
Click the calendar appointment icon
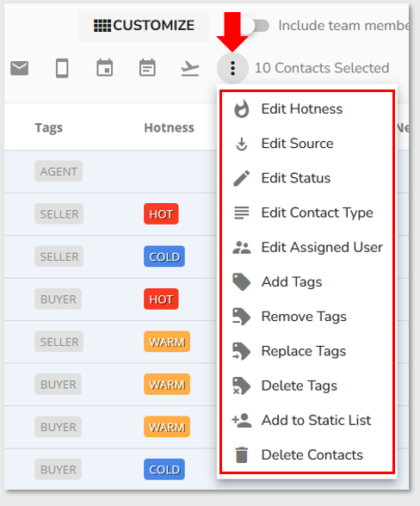point(105,68)
